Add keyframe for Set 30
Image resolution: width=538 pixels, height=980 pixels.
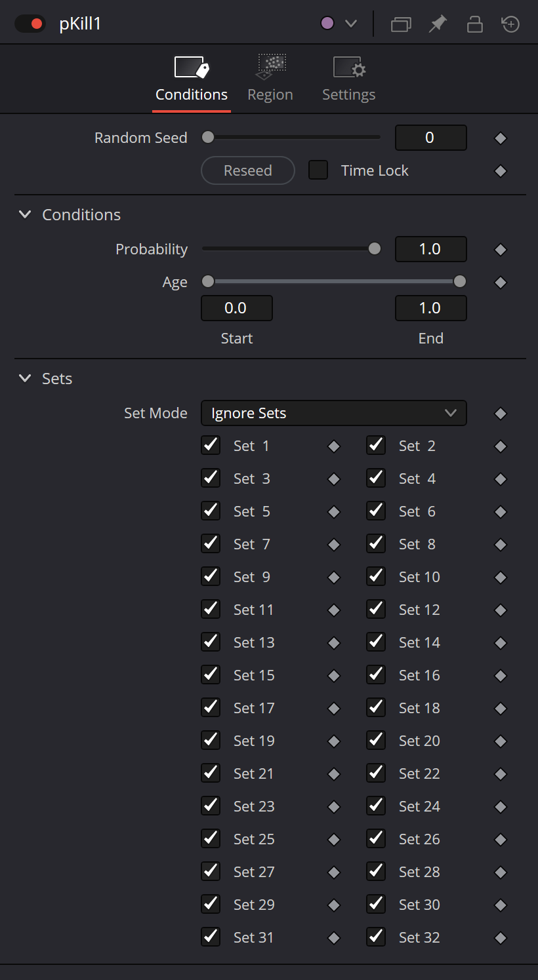501,905
